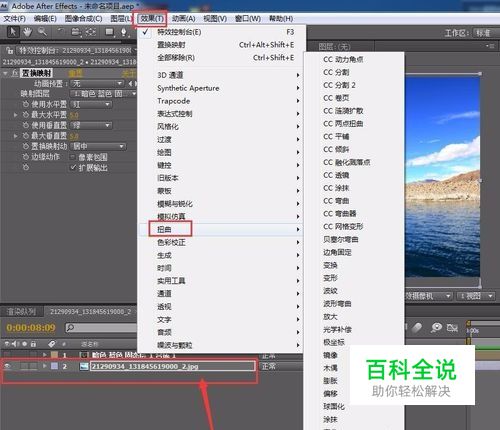Viewport: 500px width, 430px height.
Task: Open the 文件(F) menu
Action: [x=14, y=19]
